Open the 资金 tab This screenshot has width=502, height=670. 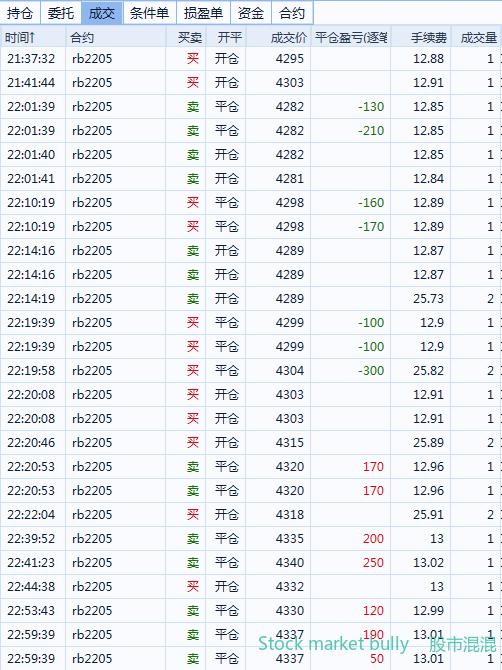(x=251, y=13)
